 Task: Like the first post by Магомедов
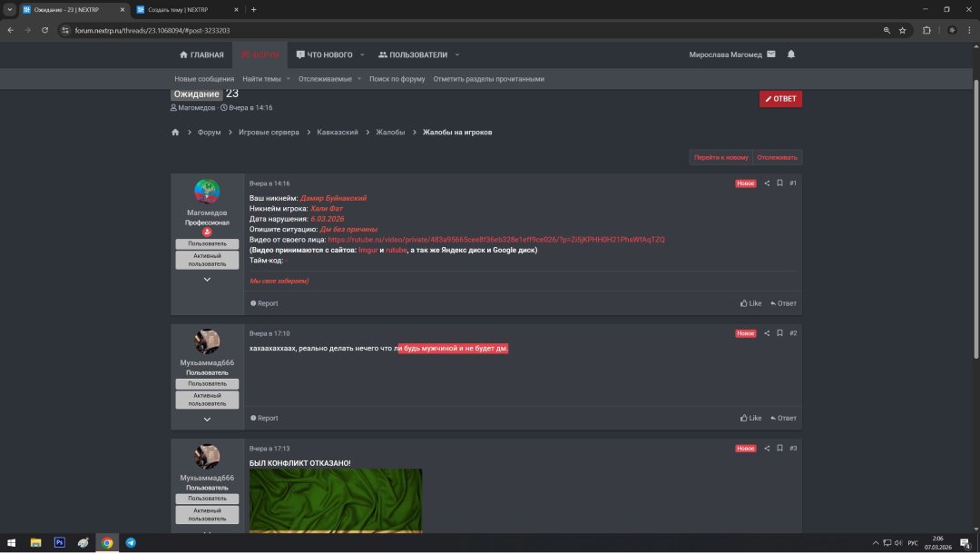click(x=750, y=303)
